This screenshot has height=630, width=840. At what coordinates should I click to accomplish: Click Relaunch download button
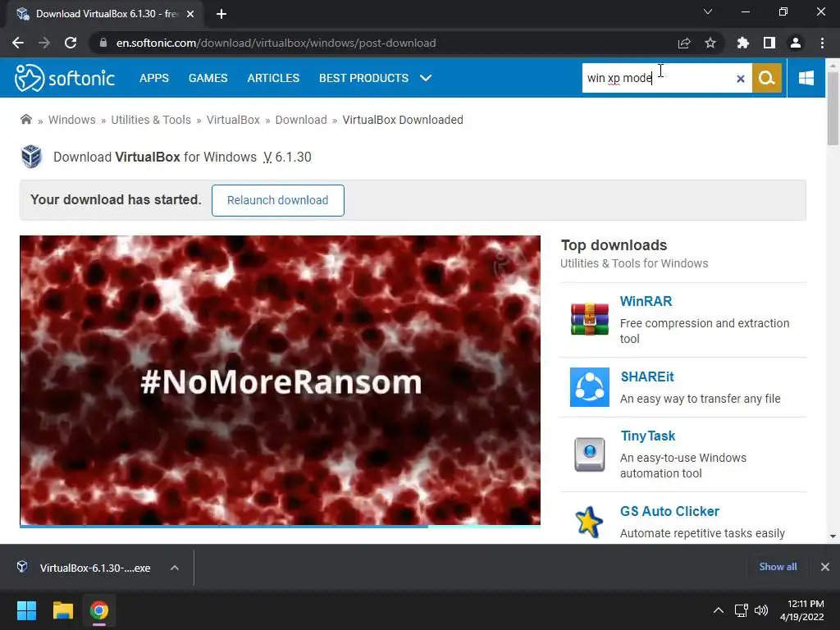[x=277, y=200]
